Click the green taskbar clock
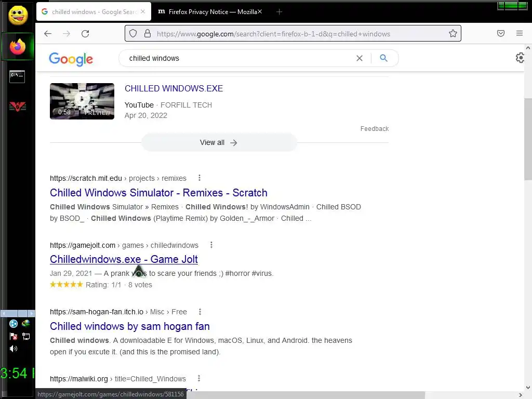The height and width of the screenshot is (399, 532). (x=17, y=373)
